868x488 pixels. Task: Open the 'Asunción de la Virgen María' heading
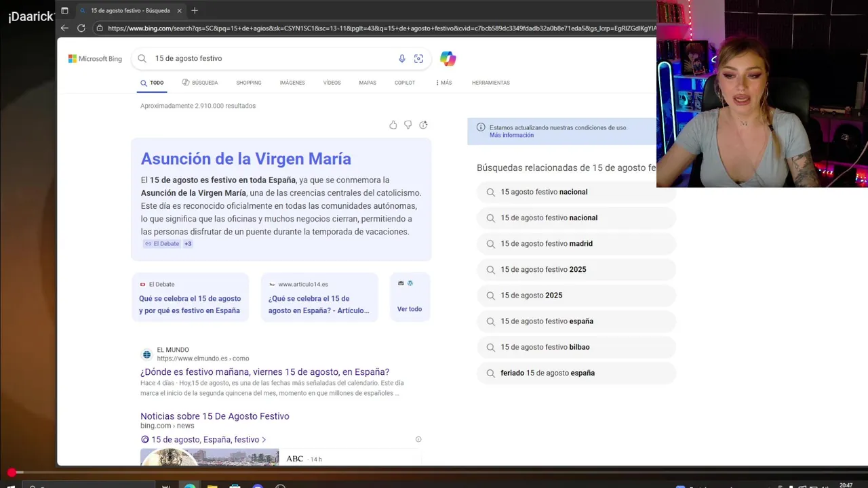245,159
